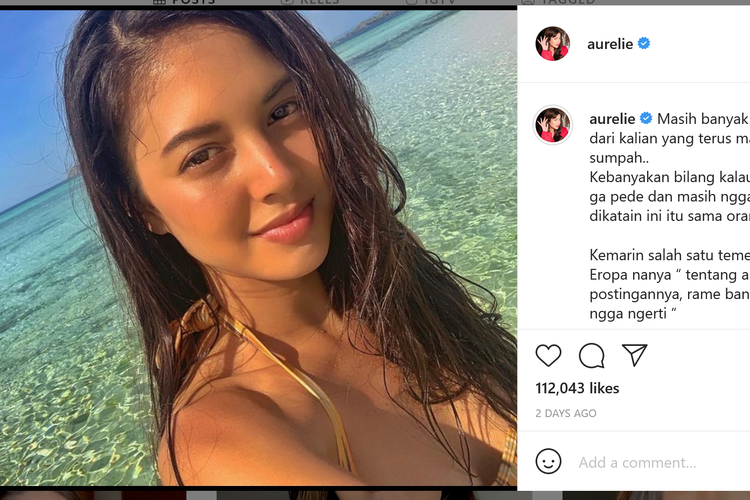Open aurelie username link in caption
This screenshot has width=750, height=500.
pyautogui.click(x=612, y=119)
